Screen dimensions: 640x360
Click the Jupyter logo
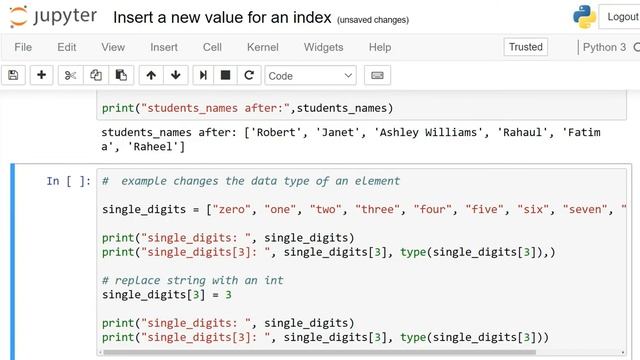coord(53,17)
